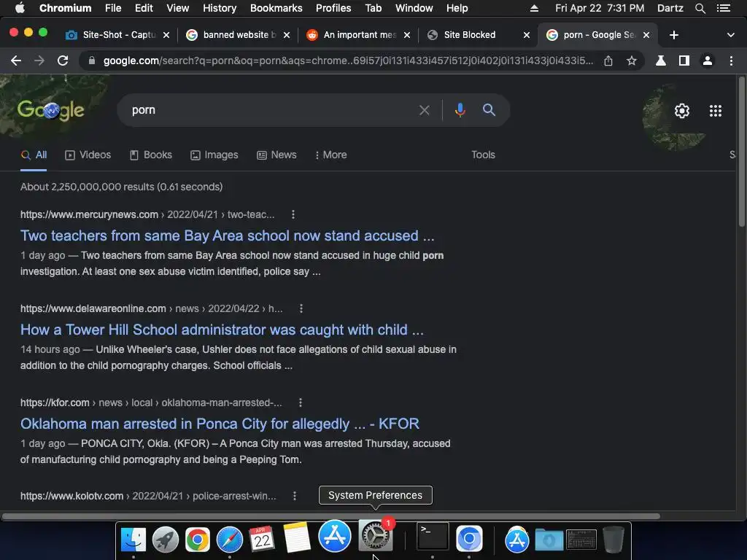The image size is (747, 560).
Task: Clear the search box text
Action: [x=425, y=111]
